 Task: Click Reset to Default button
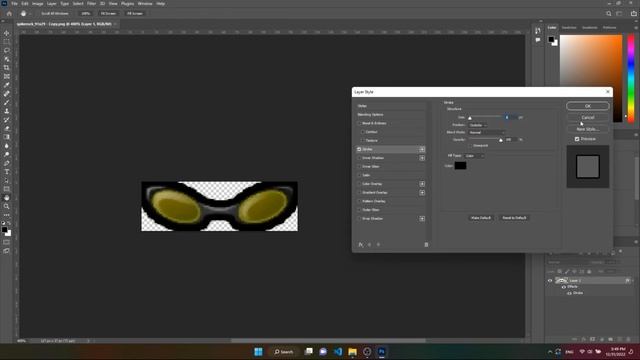[514, 218]
